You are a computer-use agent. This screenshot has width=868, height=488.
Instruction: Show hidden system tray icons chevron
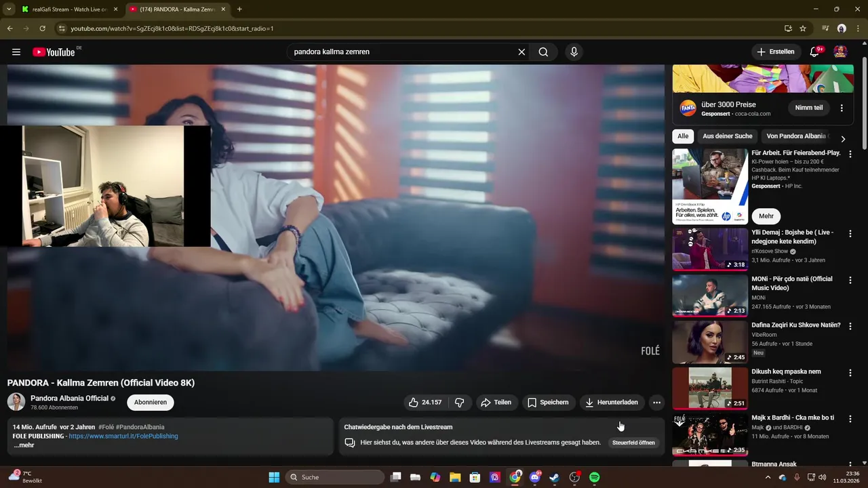point(768,477)
